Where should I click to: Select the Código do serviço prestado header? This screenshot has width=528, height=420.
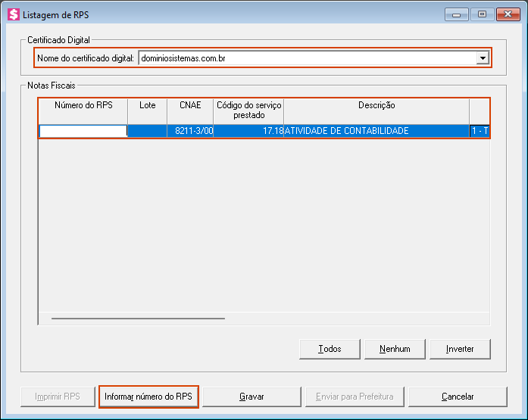point(248,110)
